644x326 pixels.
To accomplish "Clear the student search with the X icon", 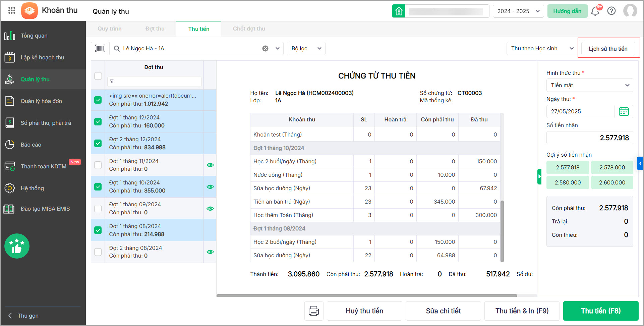I will 265,48.
